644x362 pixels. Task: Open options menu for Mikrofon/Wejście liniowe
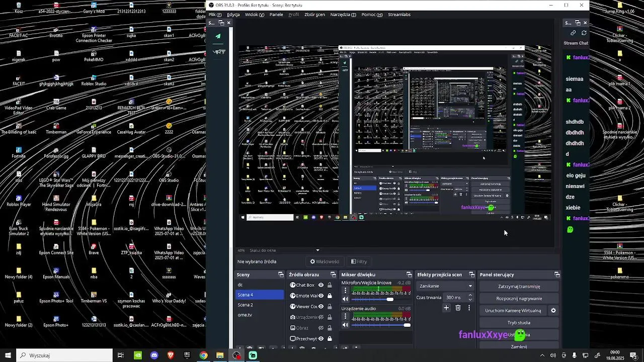tap(345, 291)
